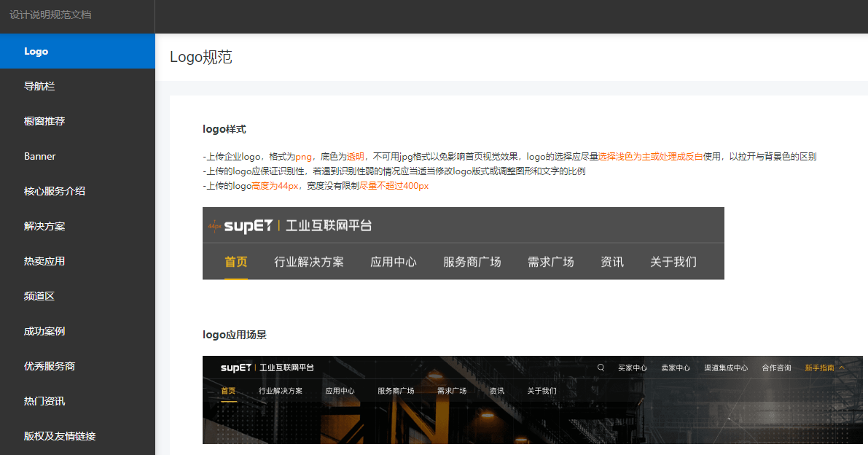Image resolution: width=868 pixels, height=455 pixels.
Task: Click 新手指南 link in scene preview
Action: (819, 367)
